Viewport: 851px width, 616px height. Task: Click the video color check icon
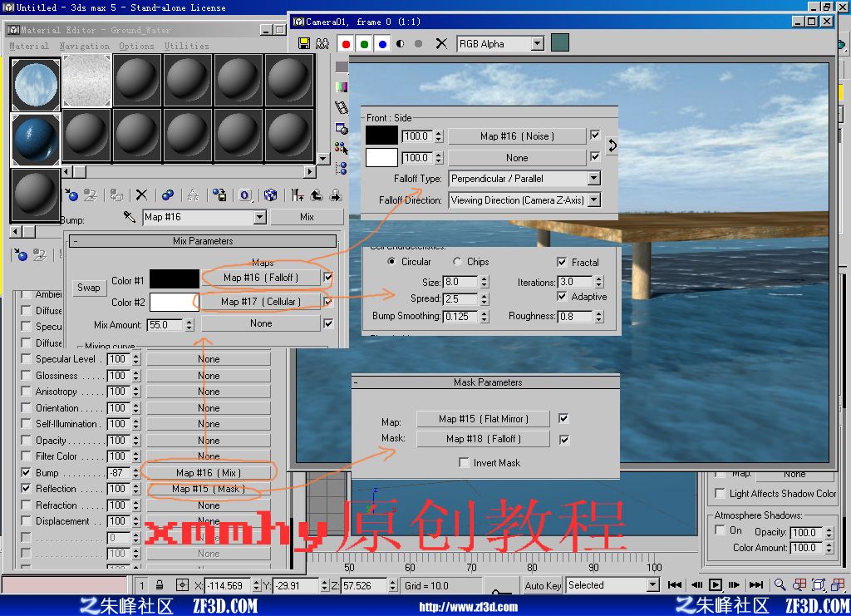[342, 86]
